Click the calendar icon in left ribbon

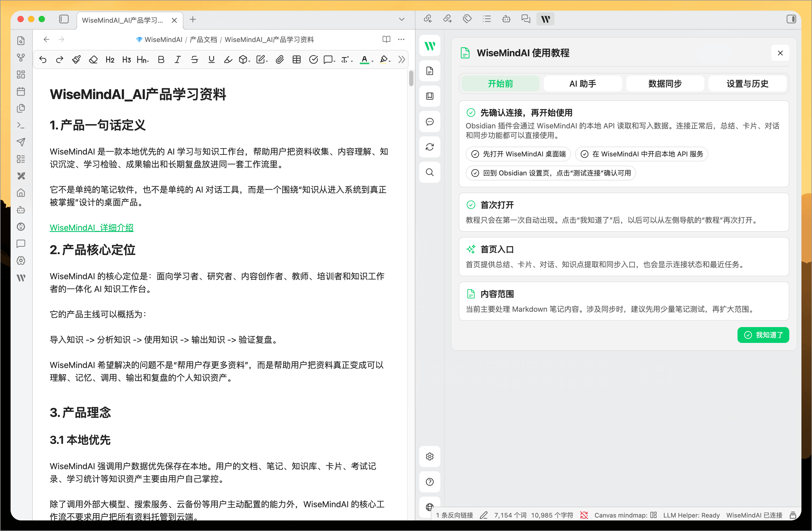[x=21, y=91]
